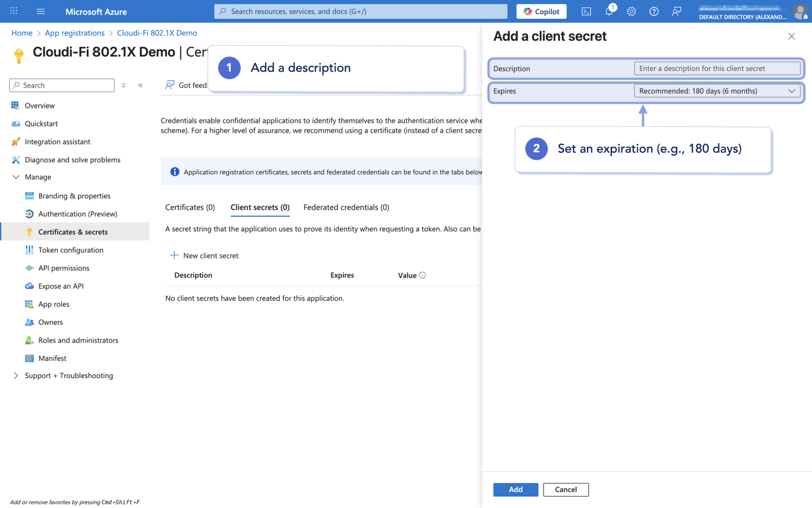Click the Add button
The height and width of the screenshot is (508, 812).
pos(515,489)
